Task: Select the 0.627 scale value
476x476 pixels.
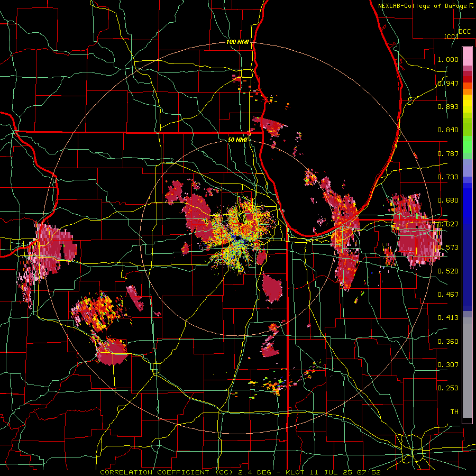Action: (x=448, y=224)
